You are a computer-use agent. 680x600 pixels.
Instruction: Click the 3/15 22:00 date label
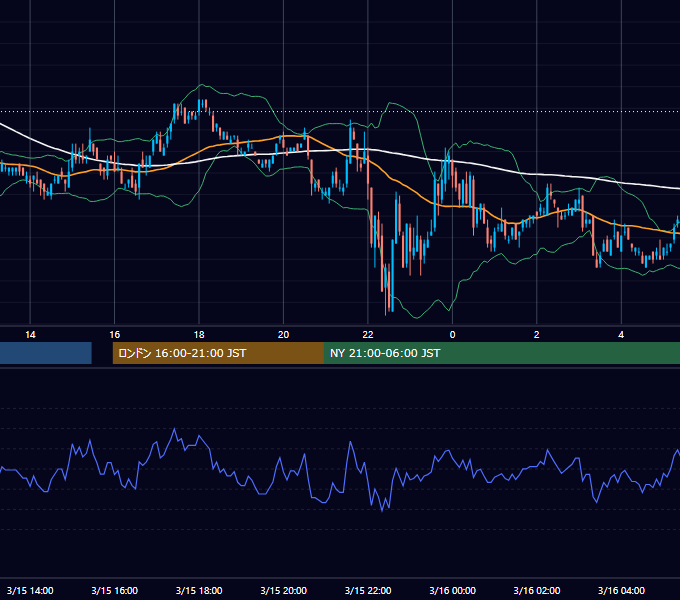point(368,590)
